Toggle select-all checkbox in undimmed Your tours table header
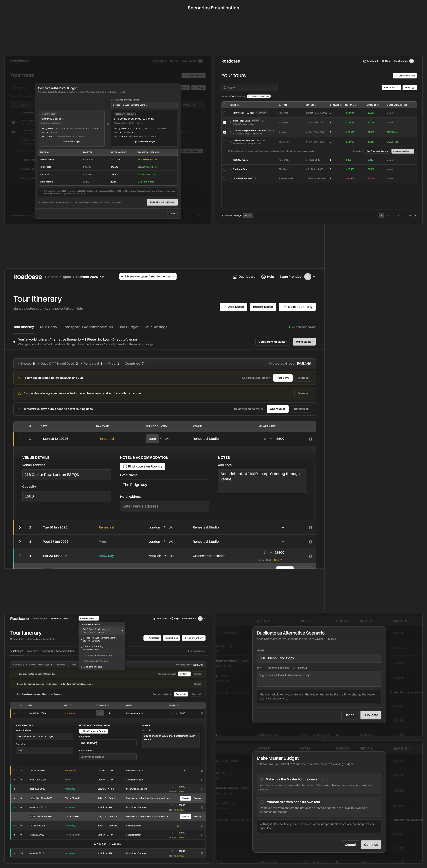Viewport: 427px width, 868px height. [225, 105]
